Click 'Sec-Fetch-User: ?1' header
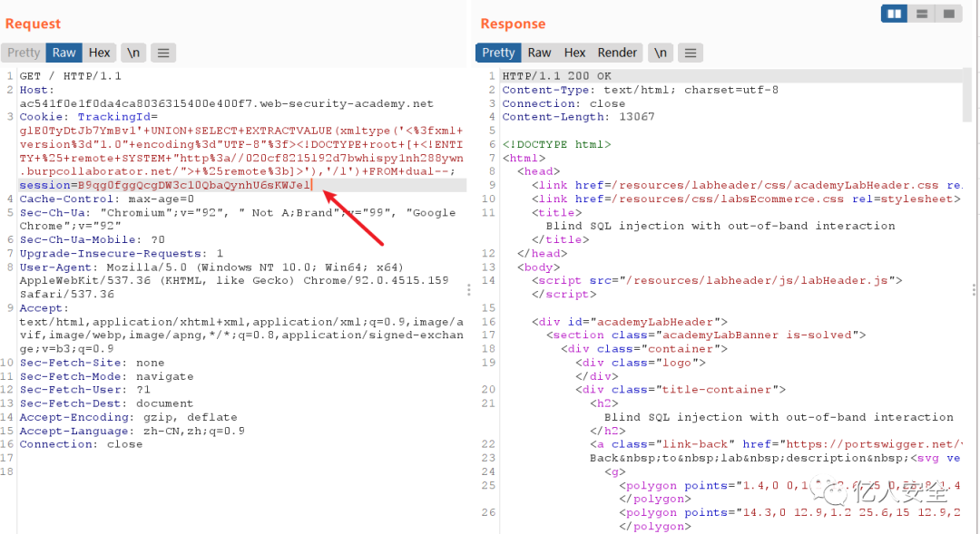Viewport: 980px width, 534px height. tap(85, 390)
